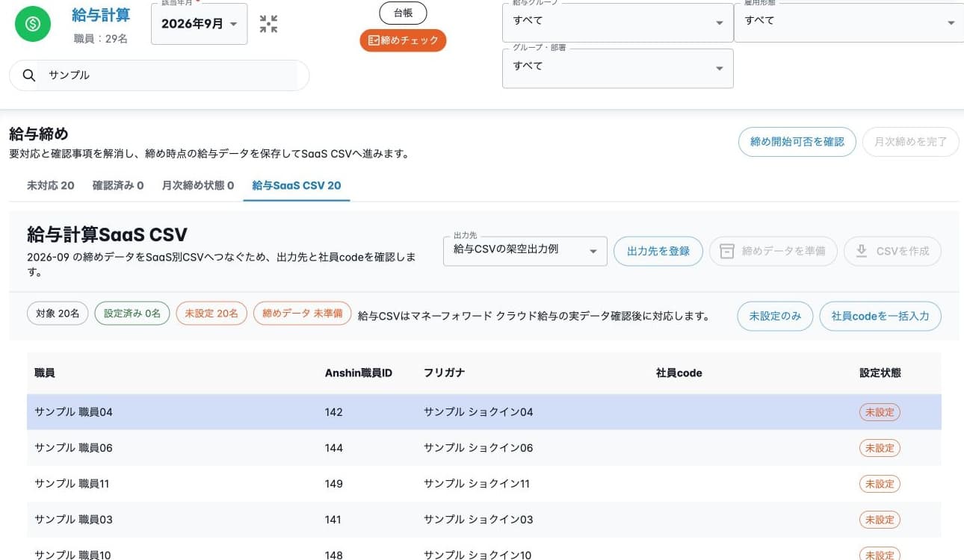Viewport: 964px width, 560px height.
Task: Click the フリガナ cell サンプル ショクイン03
Action: [478, 520]
